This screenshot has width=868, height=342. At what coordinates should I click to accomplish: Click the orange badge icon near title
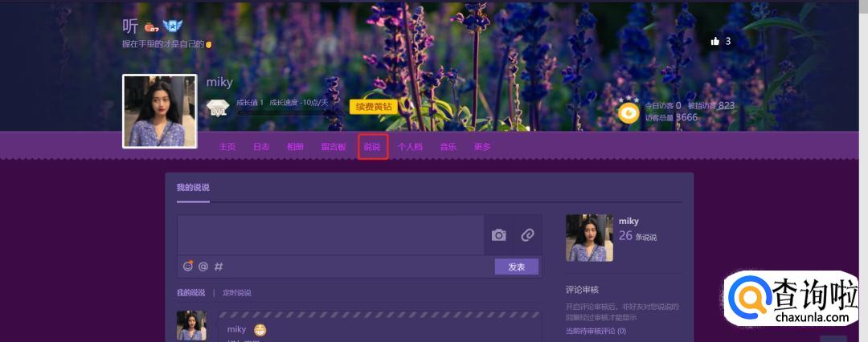coord(152,27)
